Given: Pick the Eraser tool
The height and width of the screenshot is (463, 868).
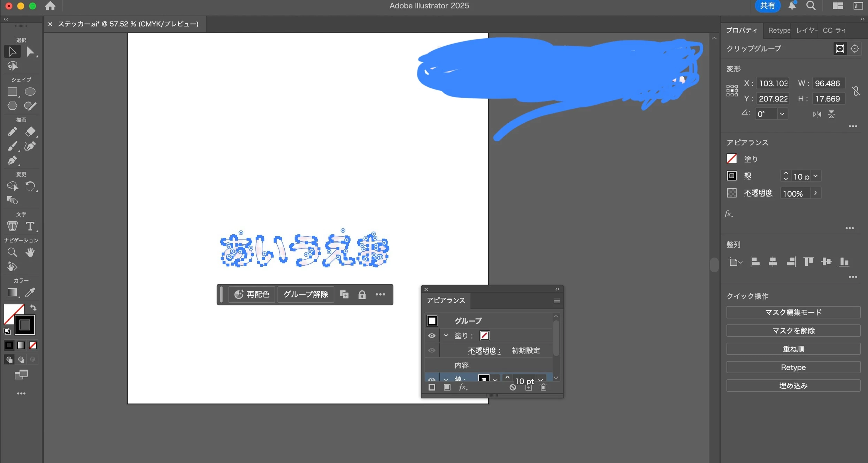Looking at the screenshot, I should tap(30, 132).
